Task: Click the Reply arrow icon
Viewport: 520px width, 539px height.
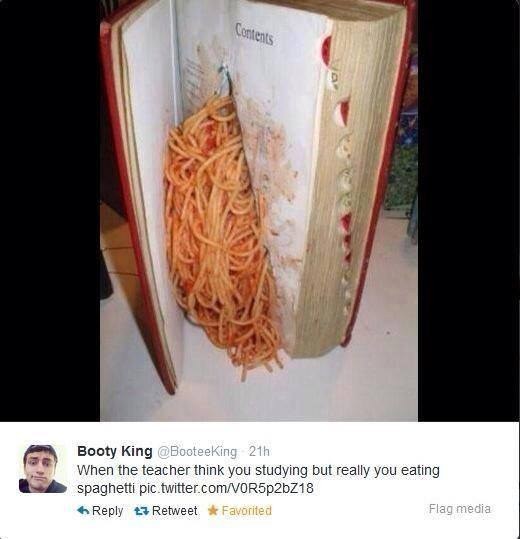Action: pyautogui.click(x=83, y=510)
